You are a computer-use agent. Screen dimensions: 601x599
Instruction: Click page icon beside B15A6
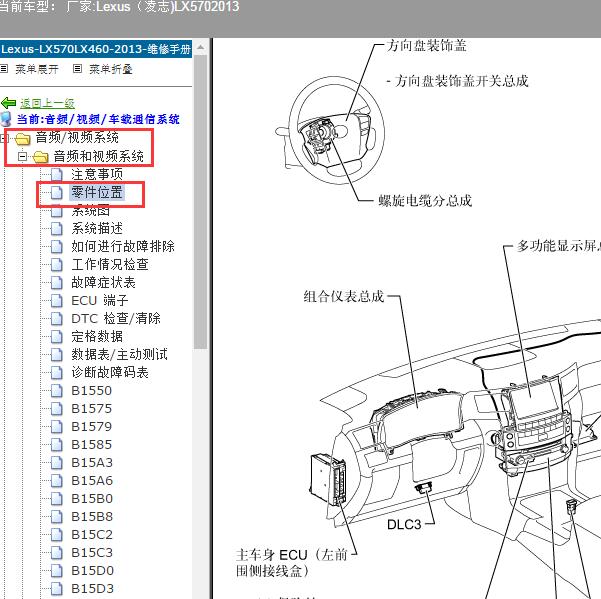pyautogui.click(x=56, y=481)
